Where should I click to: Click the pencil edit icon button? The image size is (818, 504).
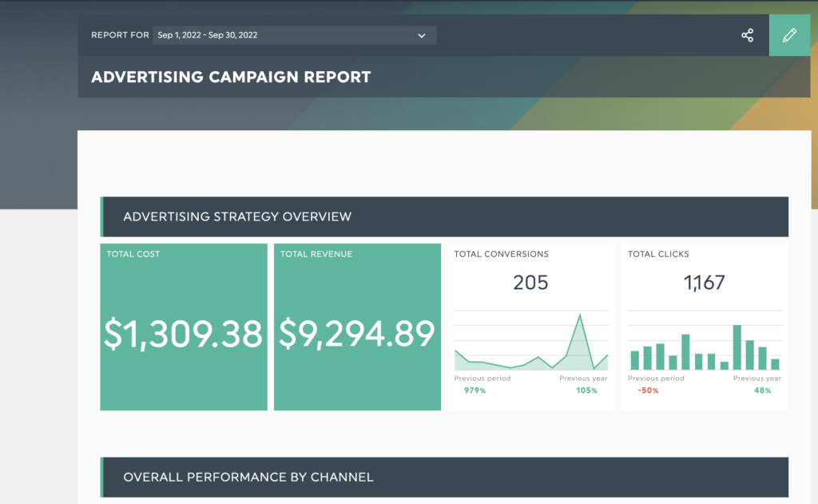click(x=789, y=35)
